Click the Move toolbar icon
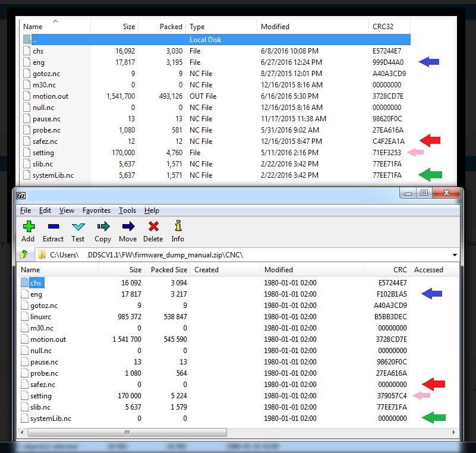476x453 pixels. (128, 231)
